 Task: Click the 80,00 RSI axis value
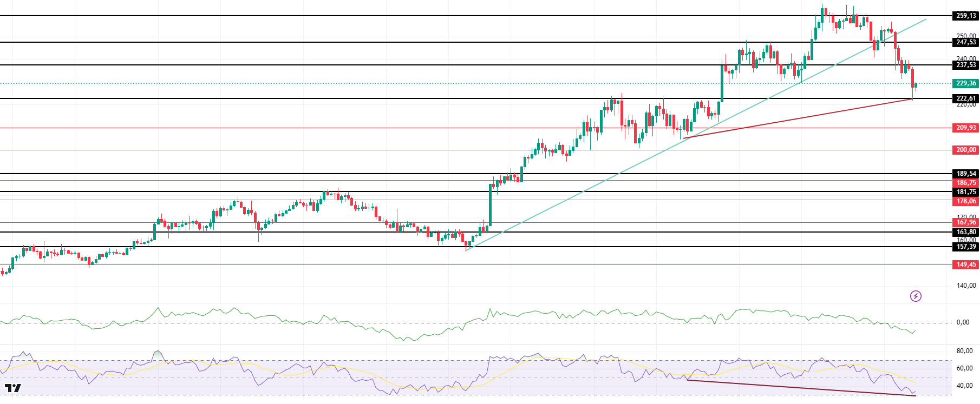[964, 351]
